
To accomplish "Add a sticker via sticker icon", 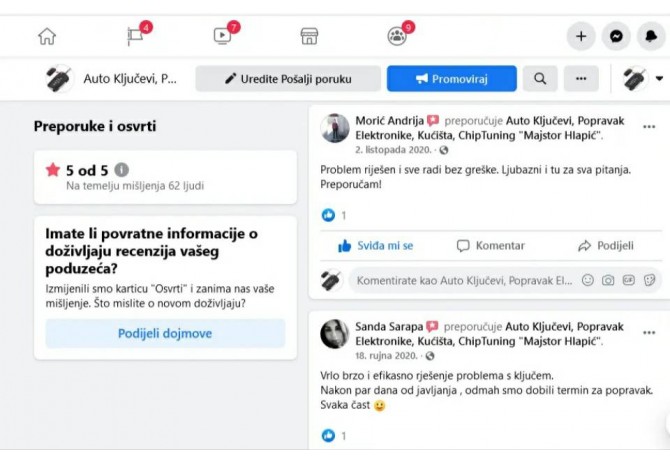I will 649,280.
